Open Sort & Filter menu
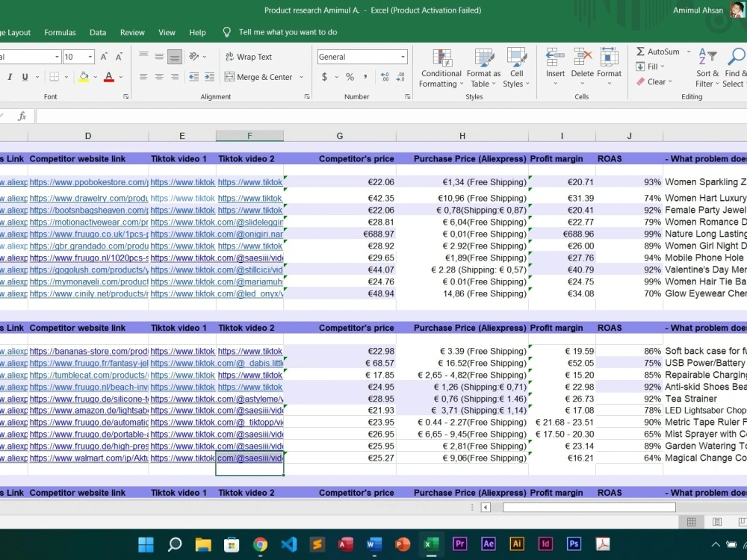 click(x=707, y=68)
